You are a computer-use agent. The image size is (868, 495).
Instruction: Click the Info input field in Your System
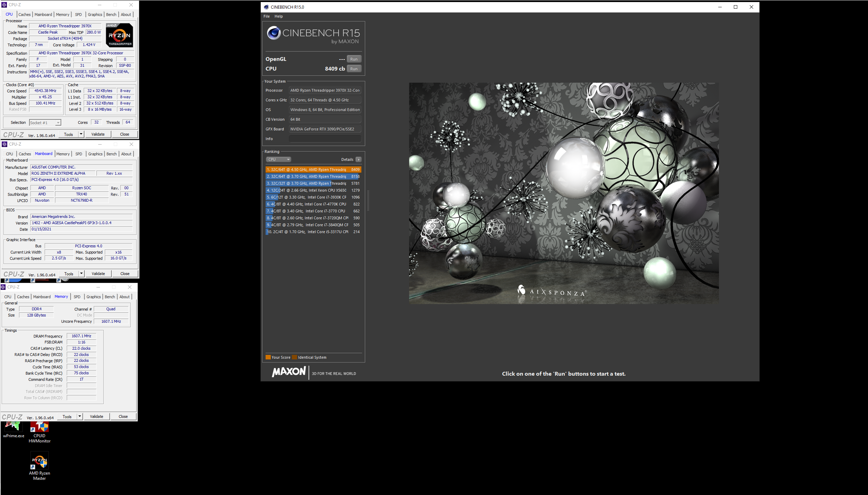coord(325,139)
